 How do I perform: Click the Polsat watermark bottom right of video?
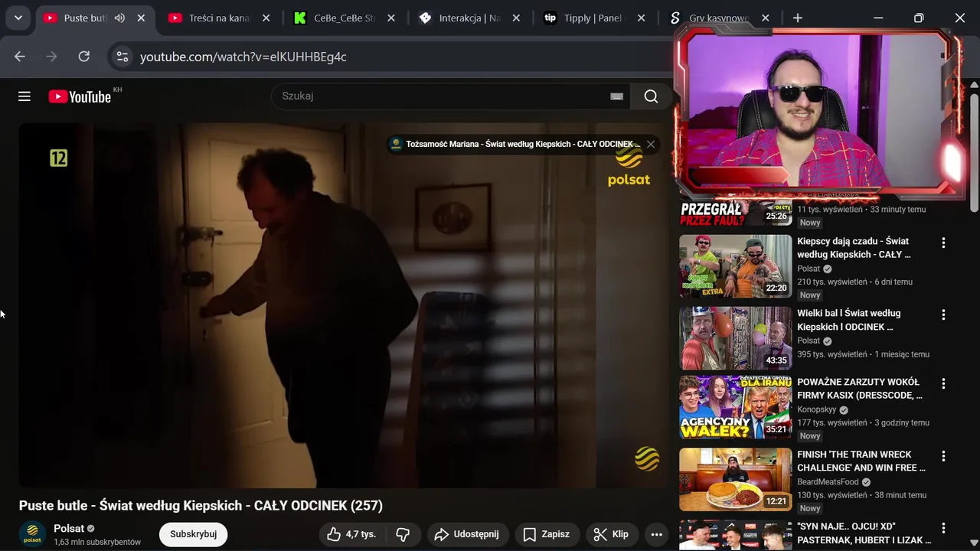647,459
